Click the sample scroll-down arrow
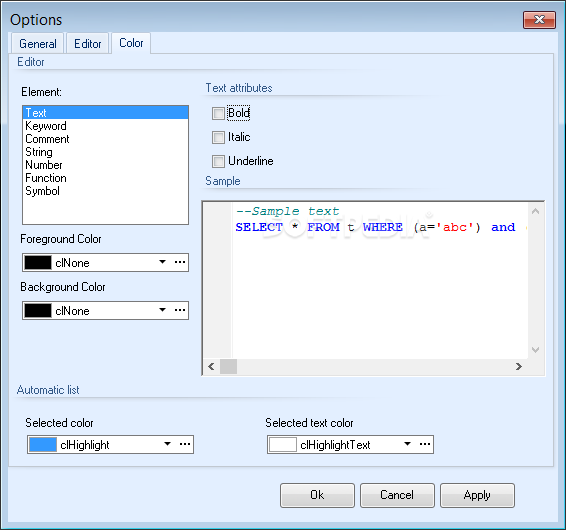Image resolution: width=566 pixels, height=530 pixels. point(536,349)
